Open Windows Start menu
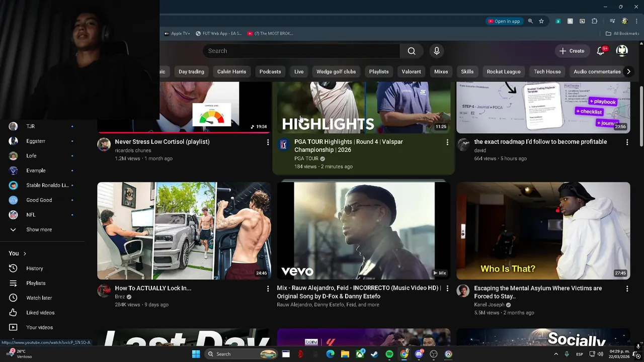 click(196, 354)
